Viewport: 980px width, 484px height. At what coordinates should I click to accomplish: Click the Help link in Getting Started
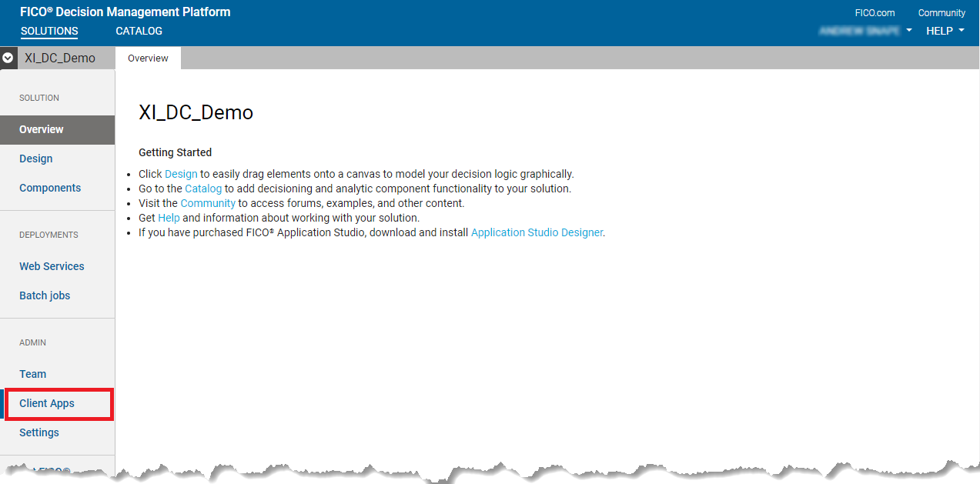[169, 218]
